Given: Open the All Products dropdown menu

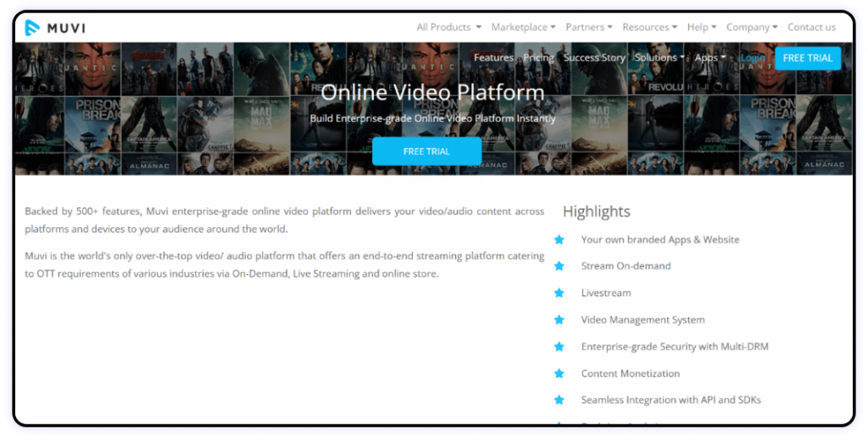Looking at the screenshot, I should click(x=448, y=27).
